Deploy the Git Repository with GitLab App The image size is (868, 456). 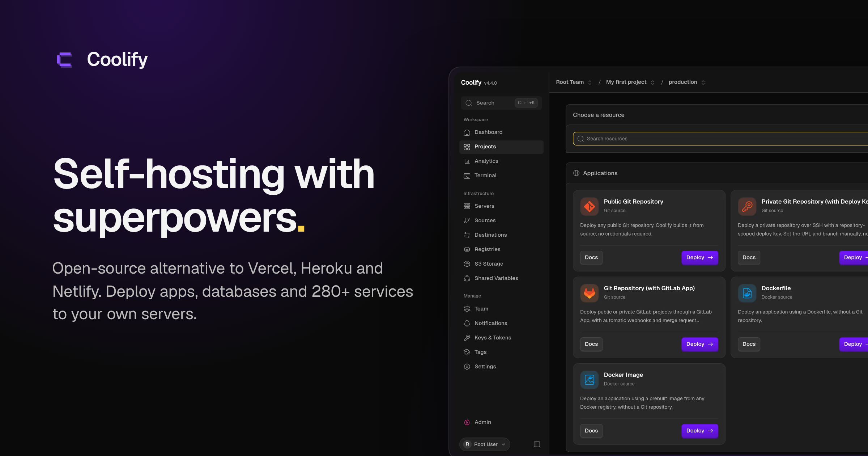tap(699, 344)
